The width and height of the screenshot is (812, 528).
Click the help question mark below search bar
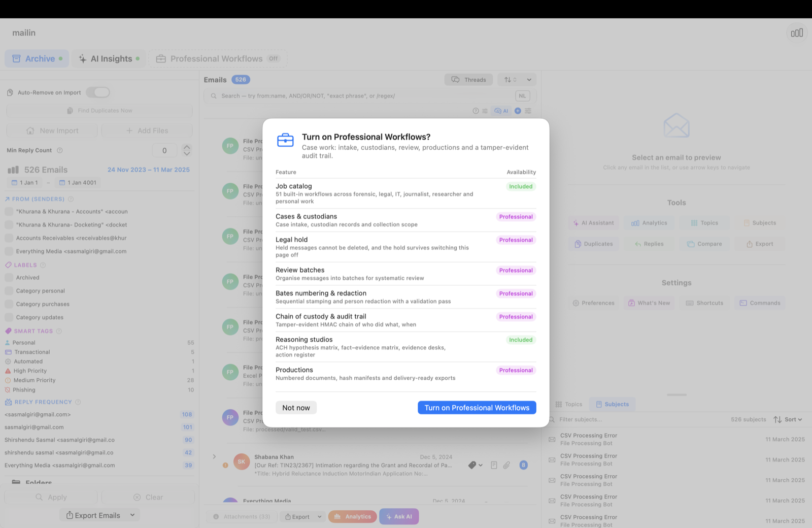tap(476, 111)
